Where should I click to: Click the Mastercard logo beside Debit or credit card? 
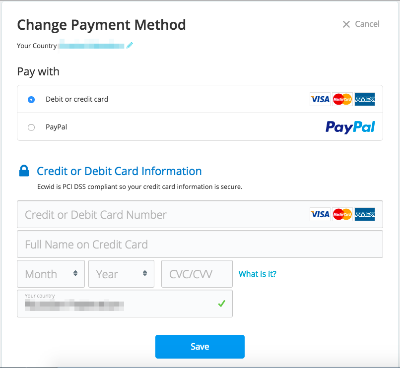point(342,99)
